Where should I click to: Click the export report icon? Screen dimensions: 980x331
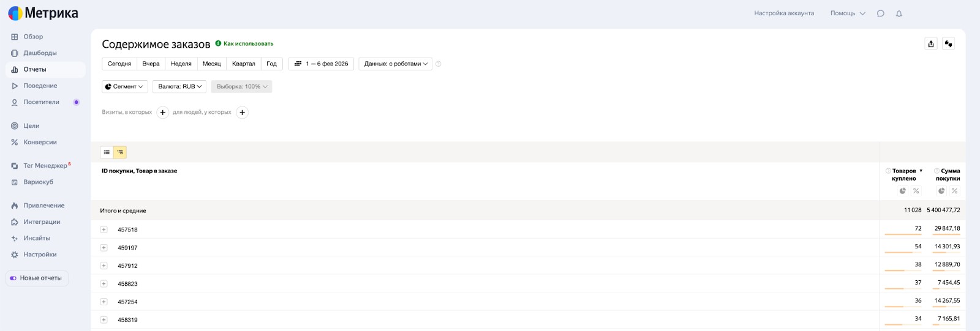[931, 43]
